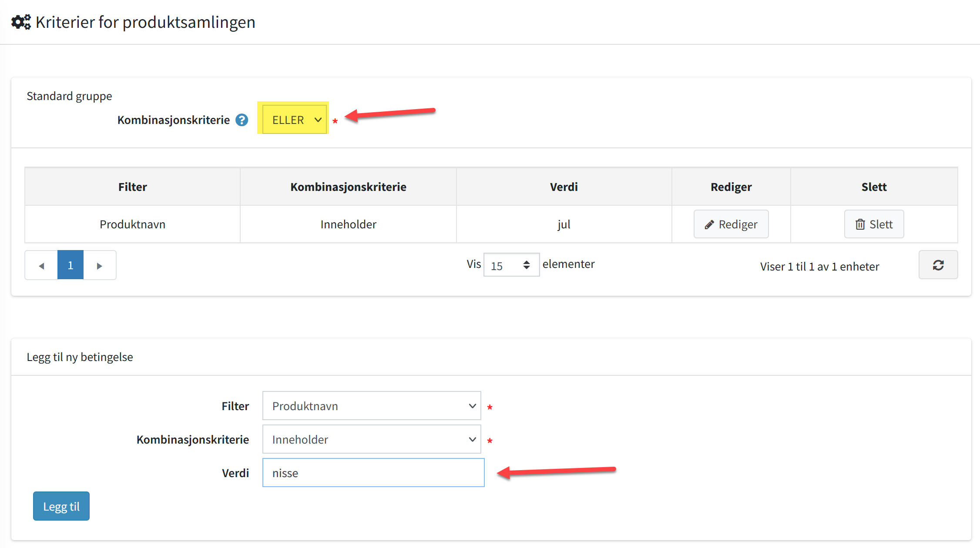Click the help question-mark icon beside Kombinasjonskriterie
Image resolution: width=980 pixels, height=548 pixels.
[242, 120]
